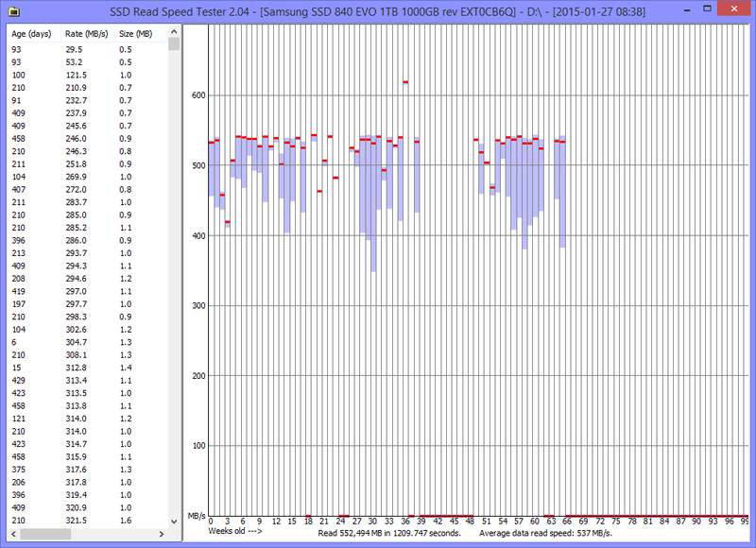The height and width of the screenshot is (548, 756).
Task: Open the application icon menu in title bar
Action: [x=14, y=10]
